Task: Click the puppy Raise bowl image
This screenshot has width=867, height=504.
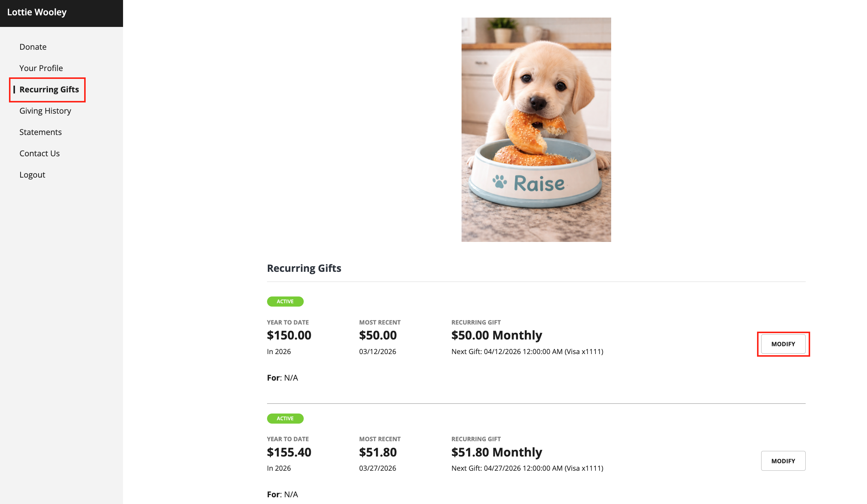Action: point(536,130)
